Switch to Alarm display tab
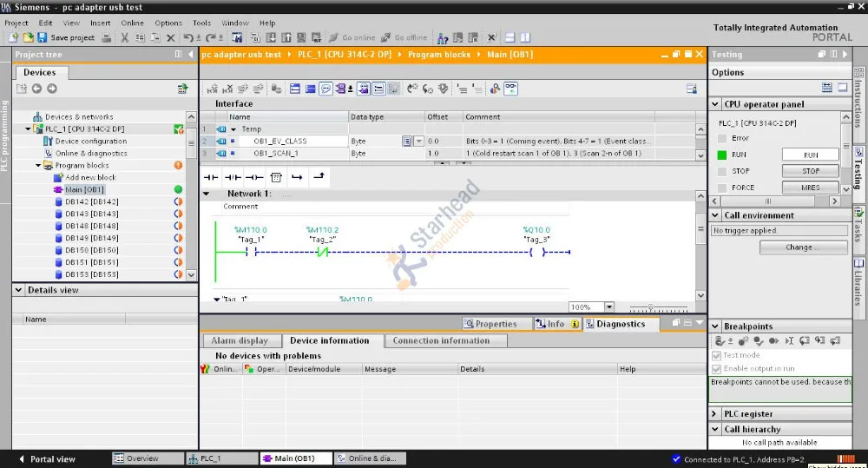 click(240, 340)
